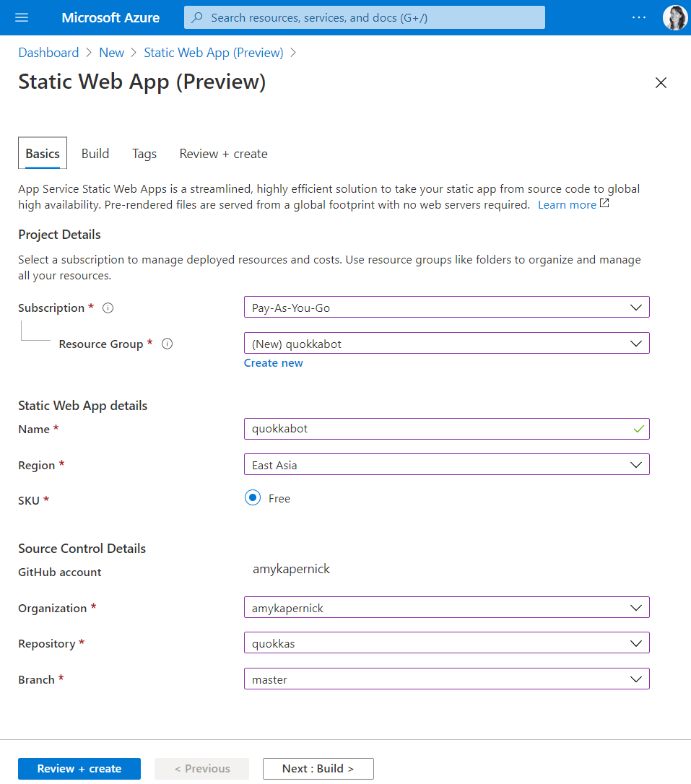Go to the Review + create tab
The image size is (691, 784).
click(x=223, y=154)
